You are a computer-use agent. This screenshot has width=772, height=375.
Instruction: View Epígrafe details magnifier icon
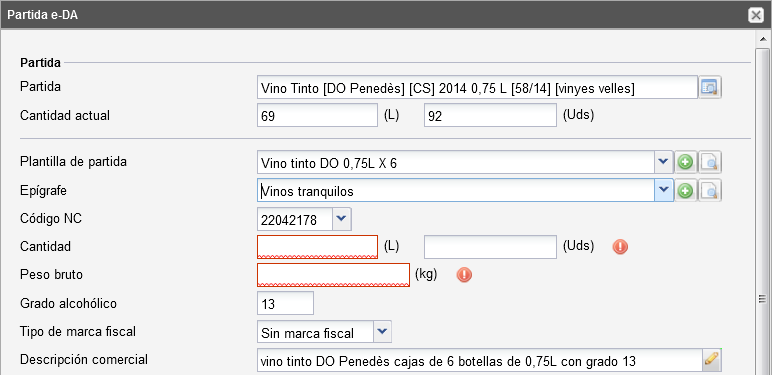click(710, 191)
